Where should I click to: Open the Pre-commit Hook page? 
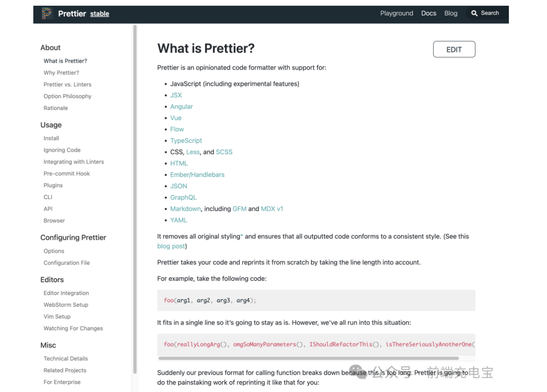(x=67, y=174)
